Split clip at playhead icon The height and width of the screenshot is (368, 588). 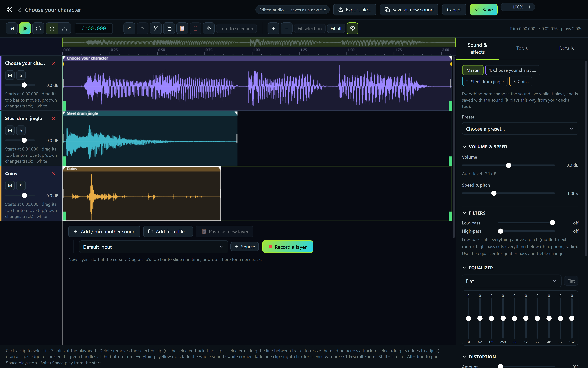click(209, 28)
